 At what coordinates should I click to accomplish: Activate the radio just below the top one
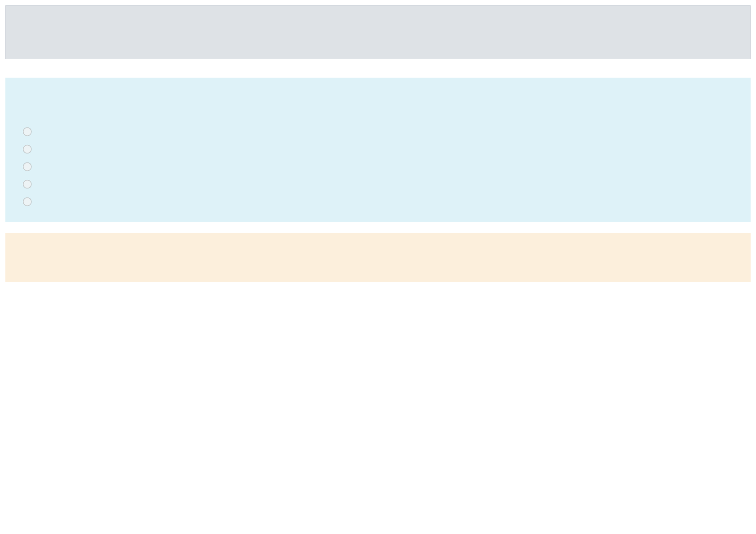[27, 149]
